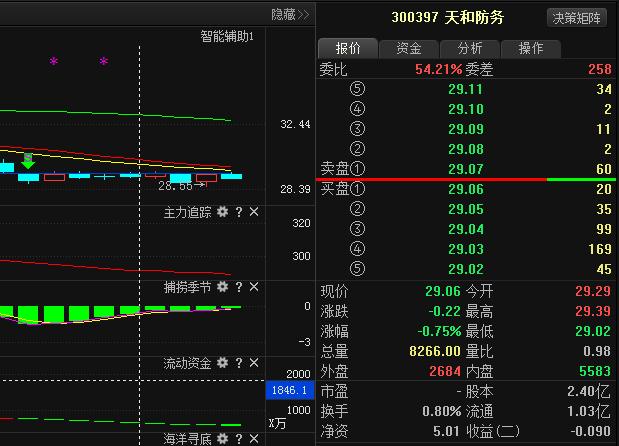
Task: Switch to the 分析 tab
Action: coord(470,49)
